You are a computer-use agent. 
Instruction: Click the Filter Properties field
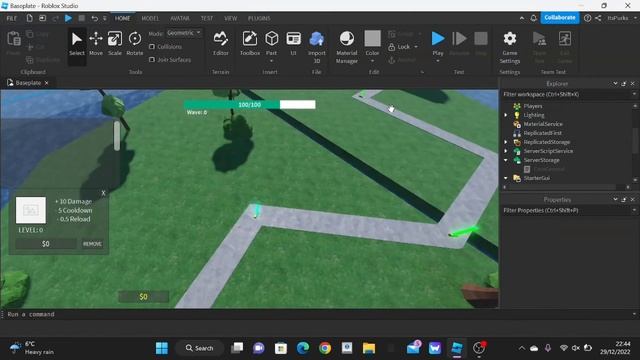coord(568,210)
